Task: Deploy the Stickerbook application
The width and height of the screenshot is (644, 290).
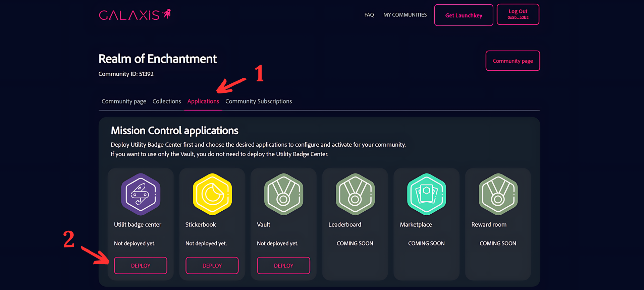Action: click(x=212, y=266)
